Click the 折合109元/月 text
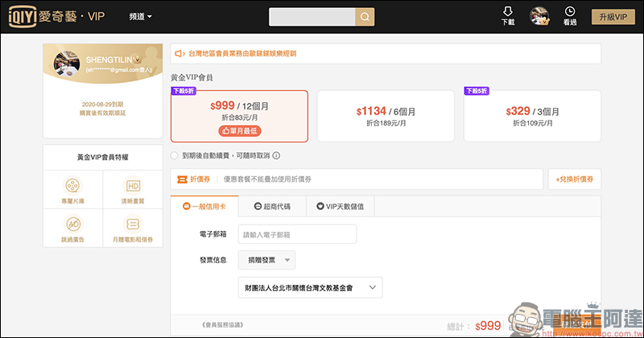This screenshot has height=338, width=644. (x=532, y=123)
